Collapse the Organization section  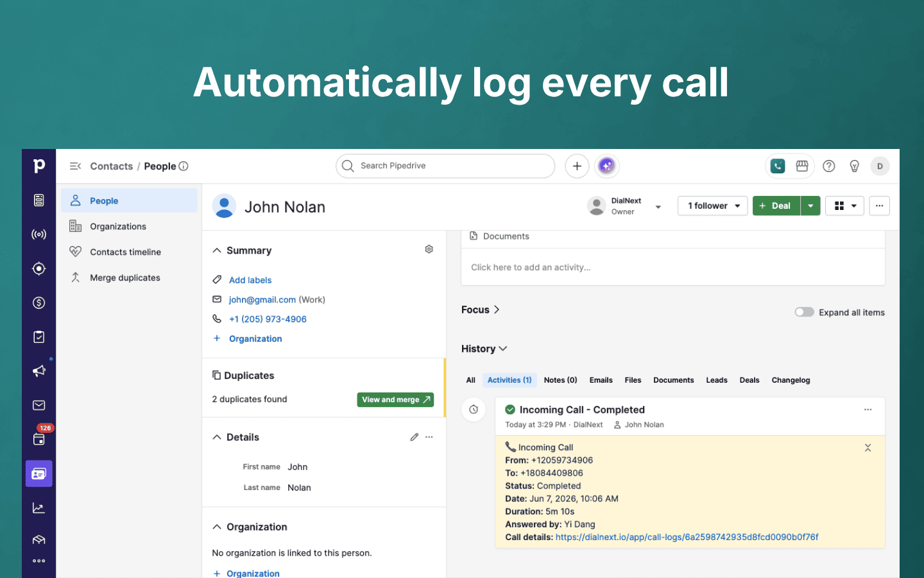pos(217,527)
